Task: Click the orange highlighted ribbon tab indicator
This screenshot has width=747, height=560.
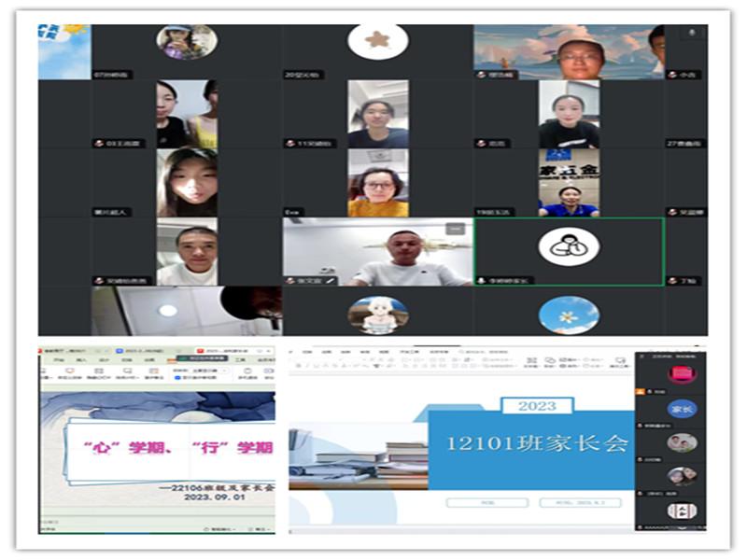Action: click(x=171, y=360)
